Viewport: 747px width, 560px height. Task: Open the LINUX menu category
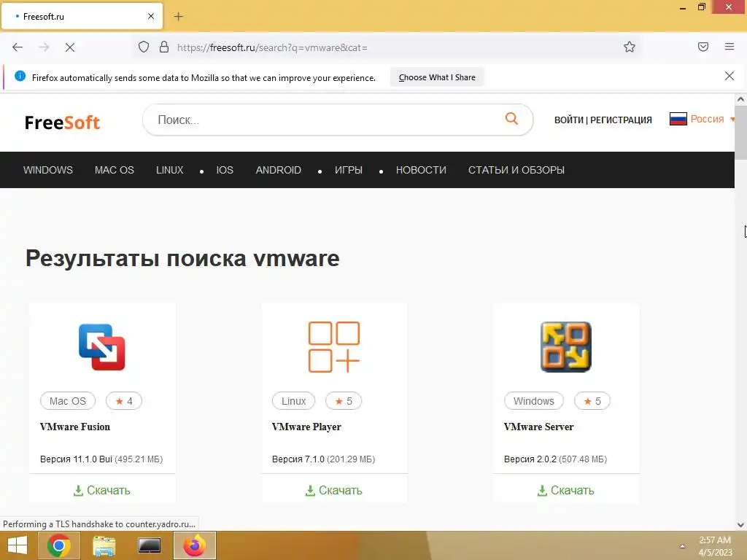tap(169, 170)
